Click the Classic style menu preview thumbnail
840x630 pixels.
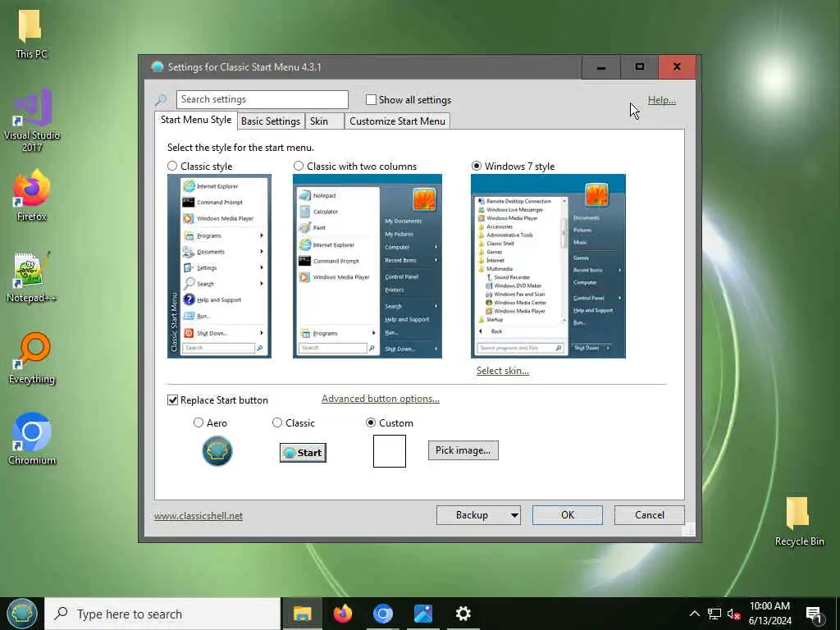pyautogui.click(x=219, y=266)
